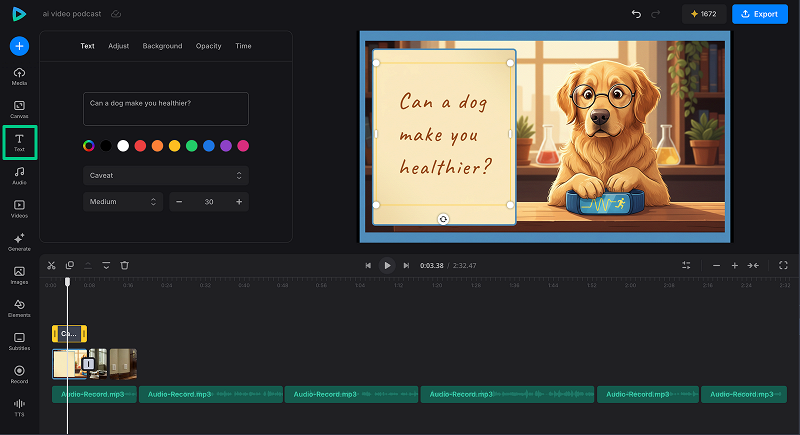Screen dimensions: 800x435
Task: Select the purple color swatch
Action: [x=226, y=146]
